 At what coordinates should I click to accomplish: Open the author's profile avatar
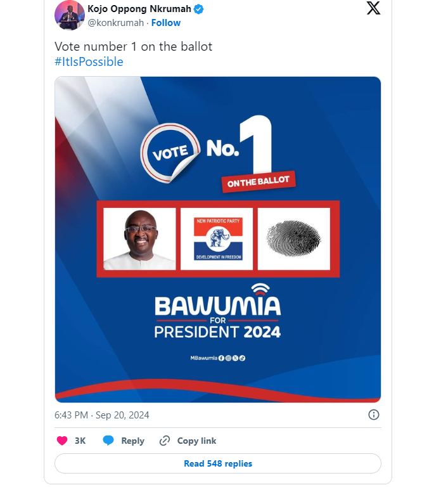69,15
